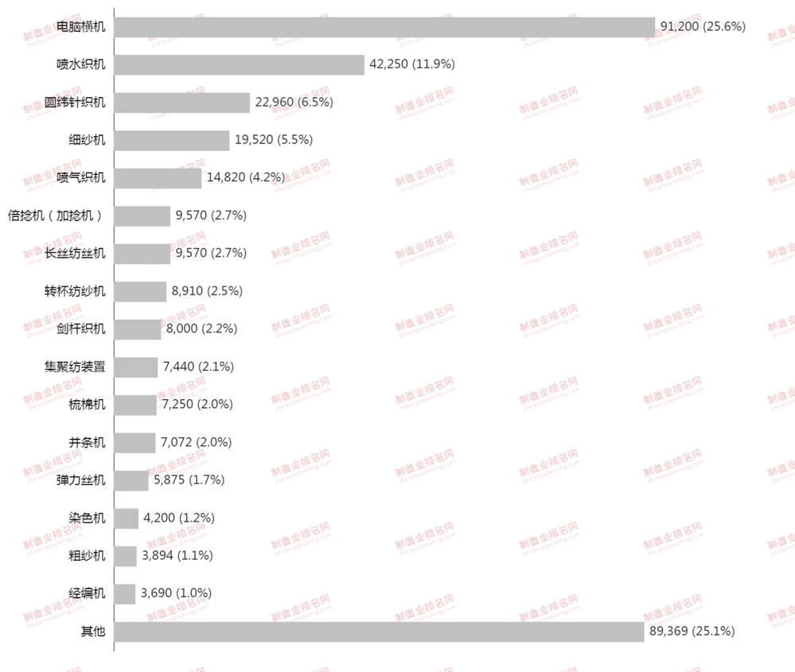The width and height of the screenshot is (795, 672).
Task: Select the 喷水织机 gray bar
Action: 240,64
